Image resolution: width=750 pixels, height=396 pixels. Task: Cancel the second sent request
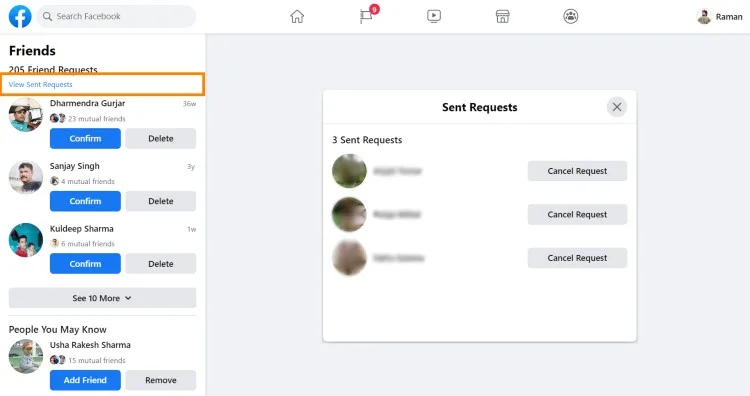577,214
